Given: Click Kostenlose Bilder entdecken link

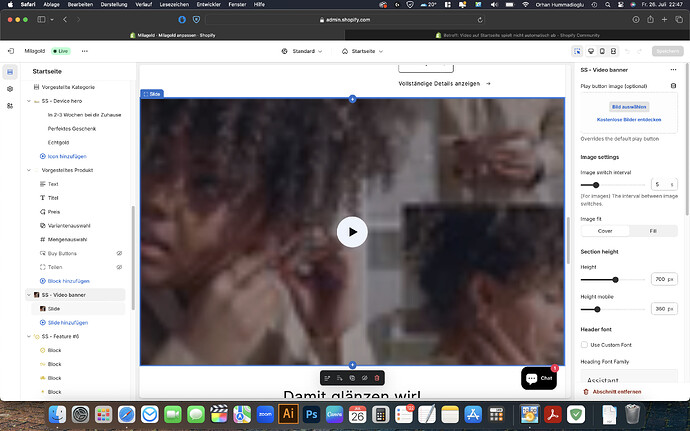Looking at the screenshot, I should coord(629,120).
